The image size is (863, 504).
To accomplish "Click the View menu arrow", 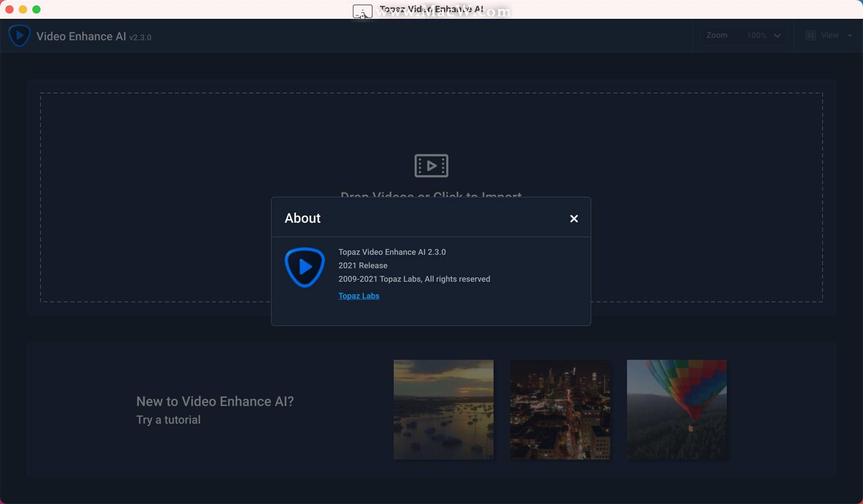I will click(850, 35).
